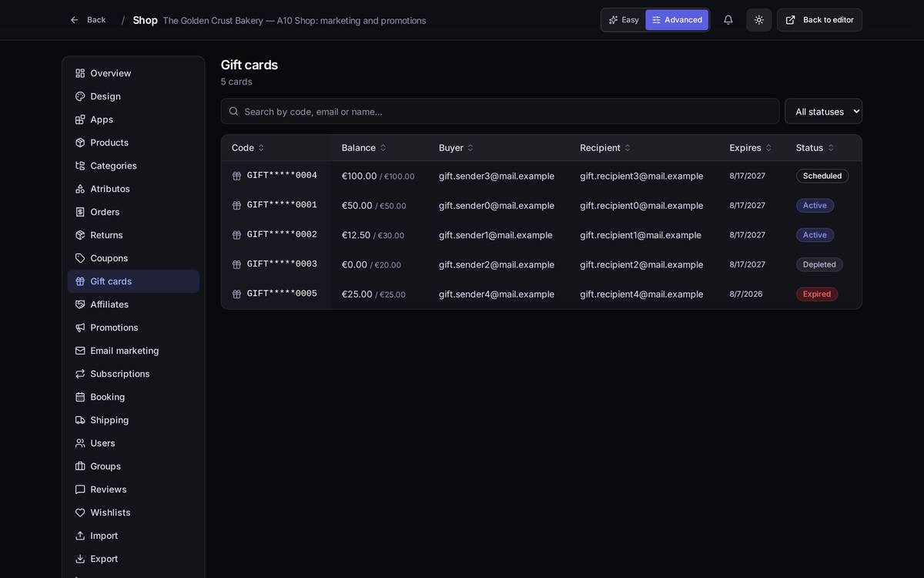Toggle the light/dark theme sun icon
Image resolution: width=924 pixels, height=578 pixels.
759,20
